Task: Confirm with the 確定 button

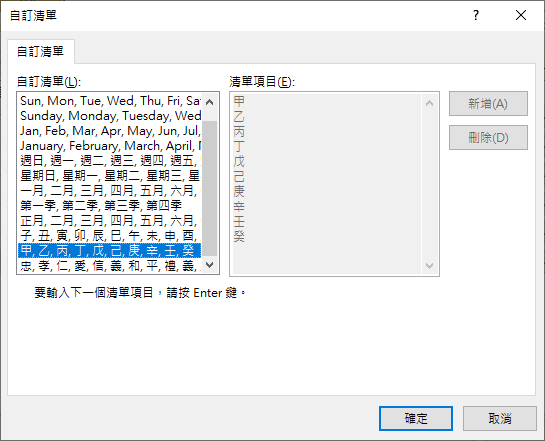Action: (x=416, y=418)
